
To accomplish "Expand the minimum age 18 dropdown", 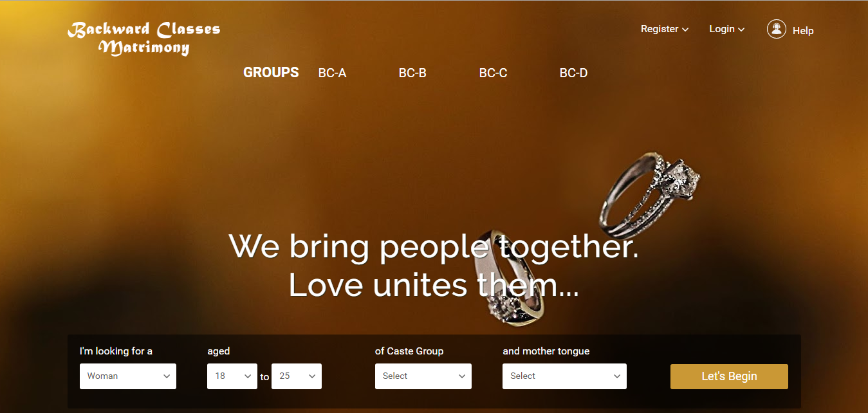I will (x=232, y=376).
